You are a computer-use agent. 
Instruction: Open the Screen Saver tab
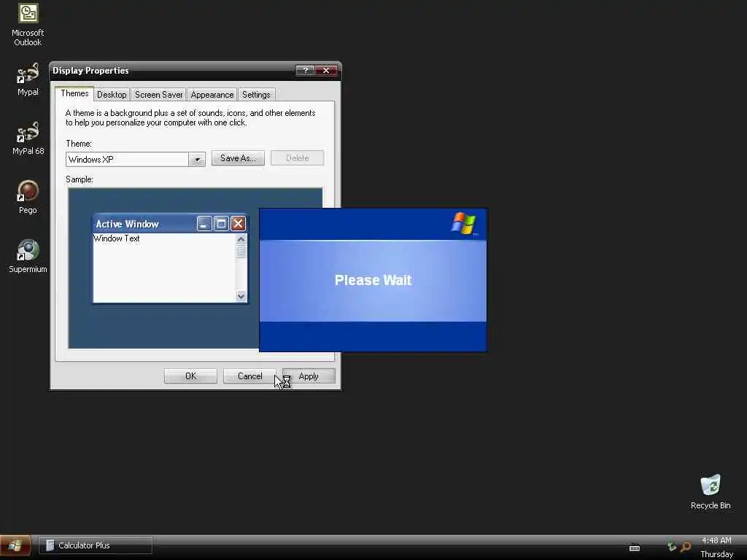[x=158, y=95]
